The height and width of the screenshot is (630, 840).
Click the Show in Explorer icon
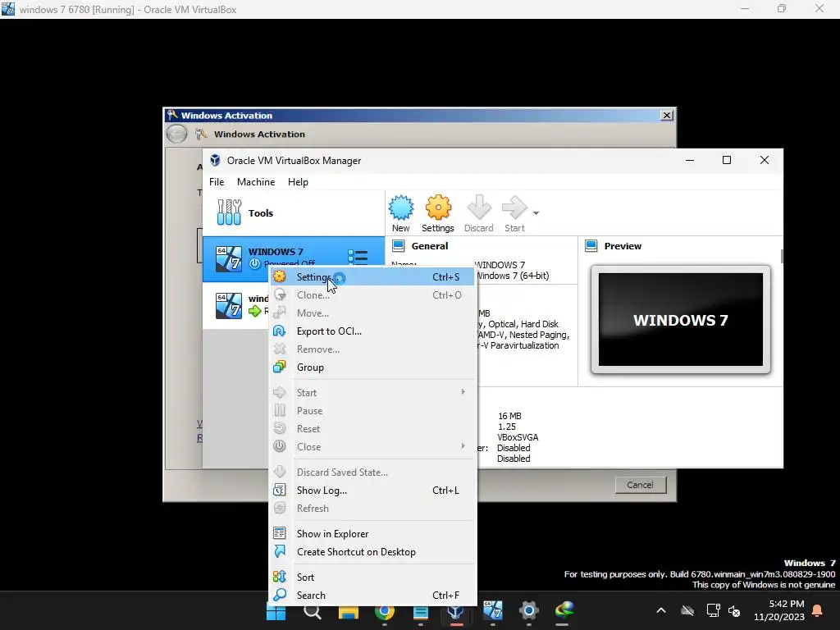click(x=280, y=533)
